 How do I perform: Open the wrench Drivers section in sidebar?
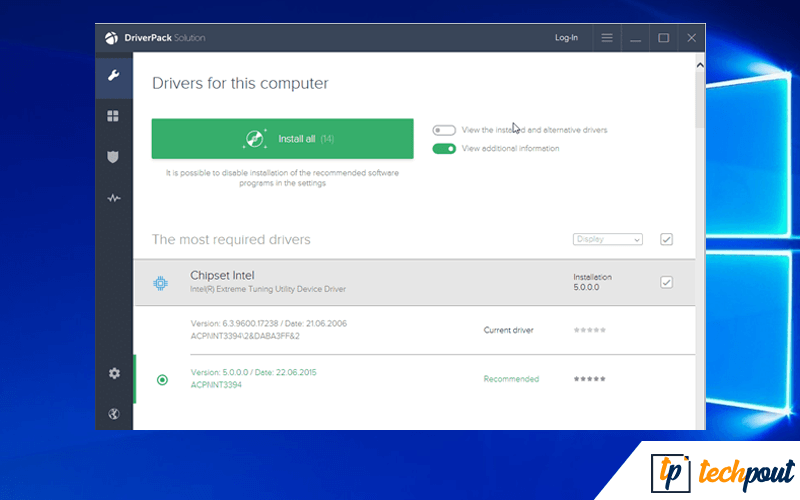click(114, 76)
